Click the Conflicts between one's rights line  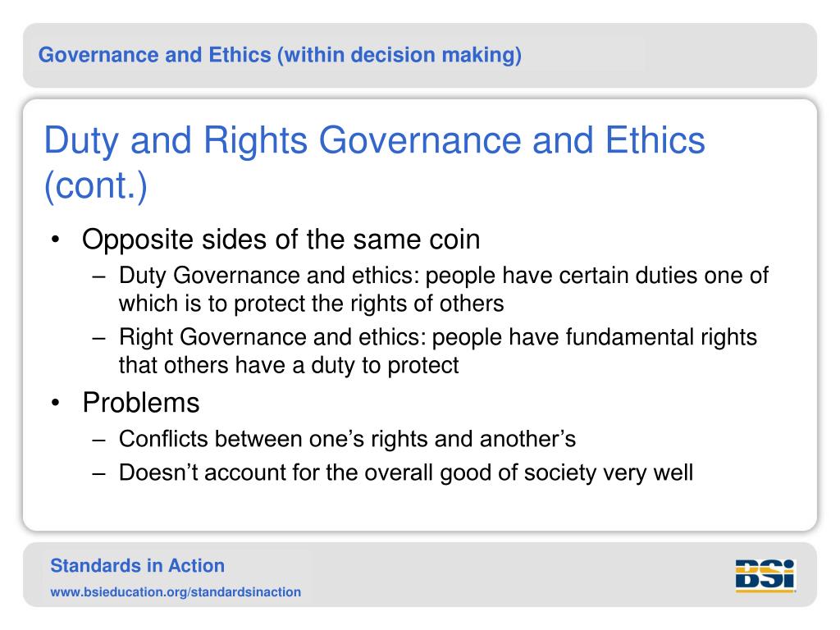point(347,439)
